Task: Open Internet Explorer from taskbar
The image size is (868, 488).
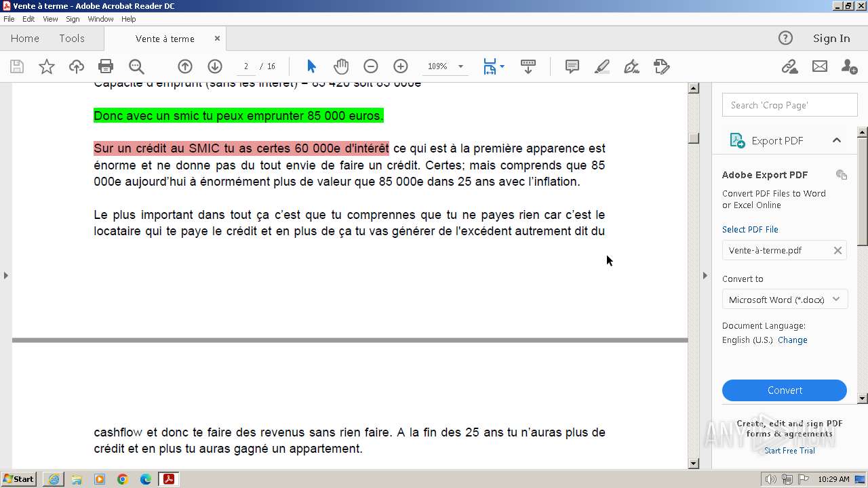Action: tap(54, 479)
